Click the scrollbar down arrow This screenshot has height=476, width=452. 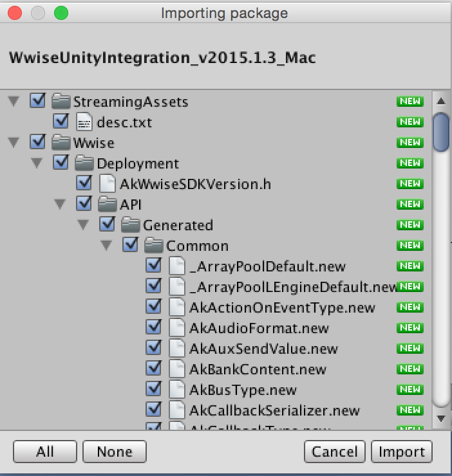point(441,419)
